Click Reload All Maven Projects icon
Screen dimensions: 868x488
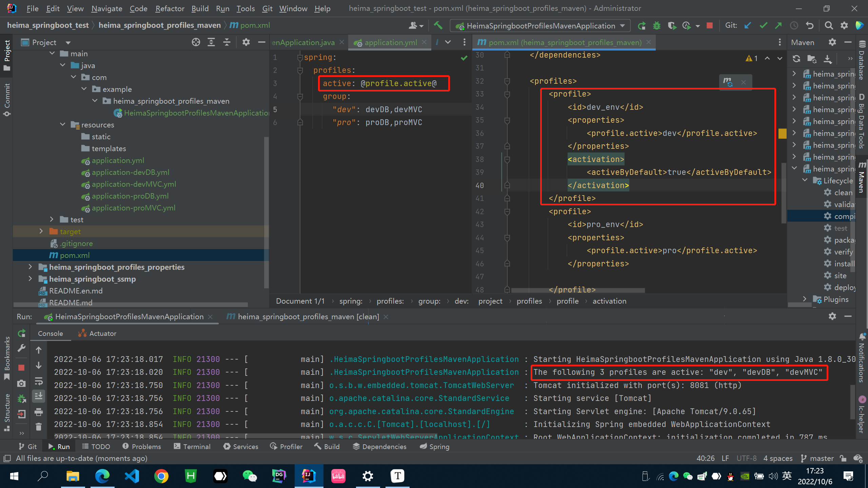pos(796,59)
